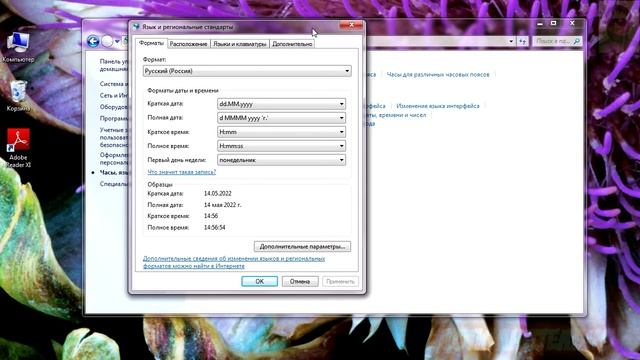Screen dimensions: 640x360
Task: Switch to the Расположение tab
Action: coord(189,44)
